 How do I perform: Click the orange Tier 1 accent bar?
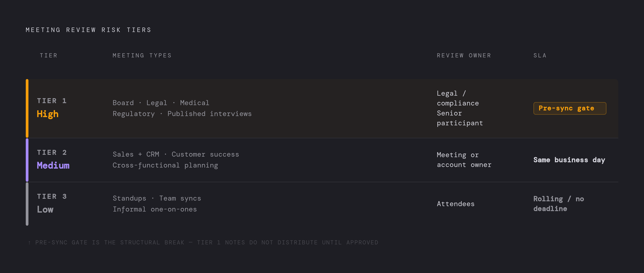point(27,108)
